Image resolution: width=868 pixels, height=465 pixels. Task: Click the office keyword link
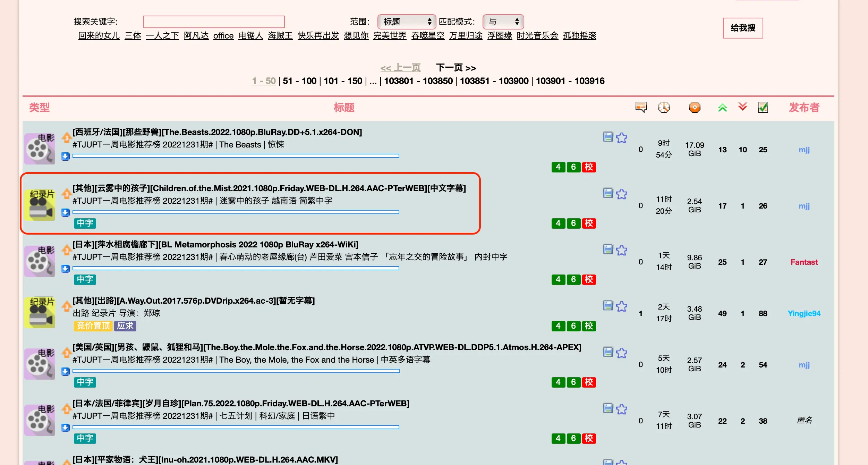click(223, 35)
